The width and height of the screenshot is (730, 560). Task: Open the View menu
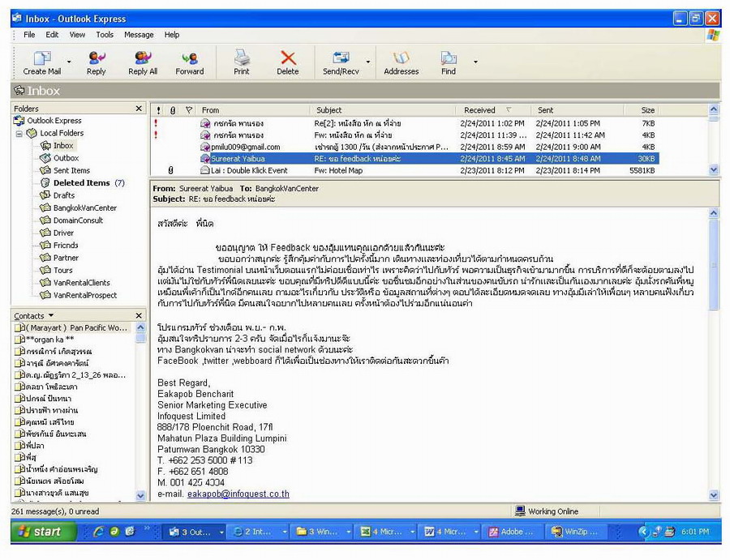tap(77, 34)
